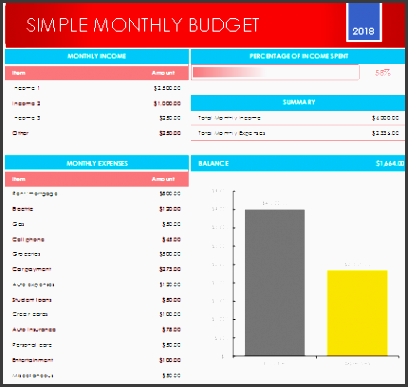Click the Other income amount cell
Screen dimensions: 408x387
[170, 133]
